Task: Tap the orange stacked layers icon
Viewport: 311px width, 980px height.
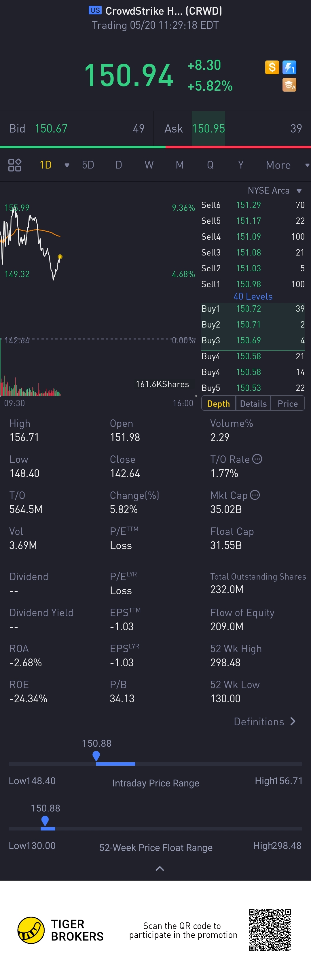Action: pos(289,85)
